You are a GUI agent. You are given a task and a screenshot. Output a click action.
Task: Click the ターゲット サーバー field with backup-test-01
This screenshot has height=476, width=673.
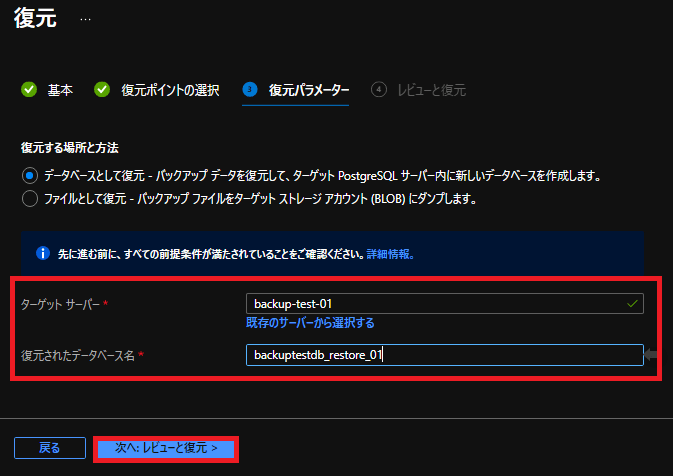click(x=445, y=303)
